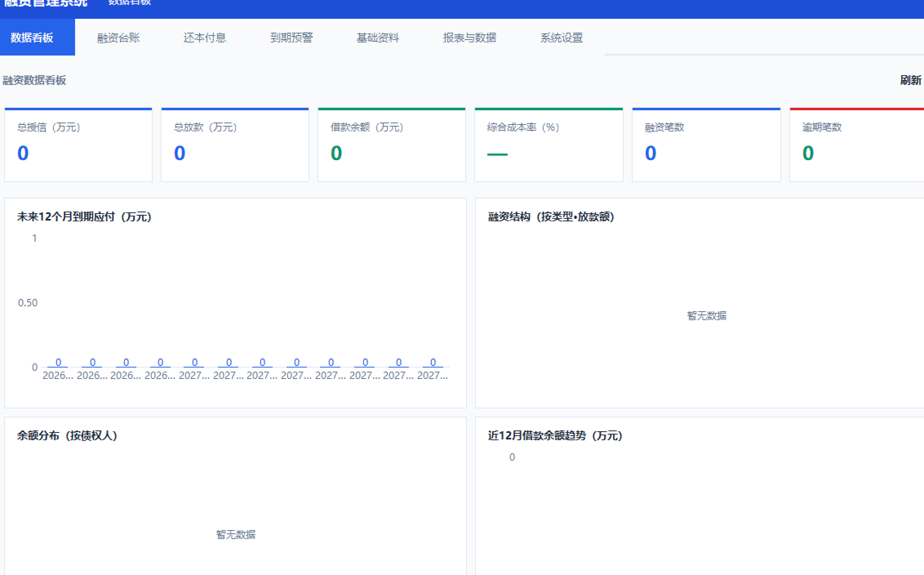Click the 借款余额（万元）card
924x575 pixels.
pyautogui.click(x=392, y=145)
